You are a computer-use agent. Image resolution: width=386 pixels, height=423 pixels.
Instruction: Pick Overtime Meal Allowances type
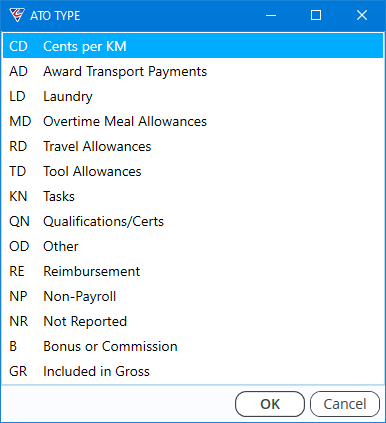click(193, 121)
